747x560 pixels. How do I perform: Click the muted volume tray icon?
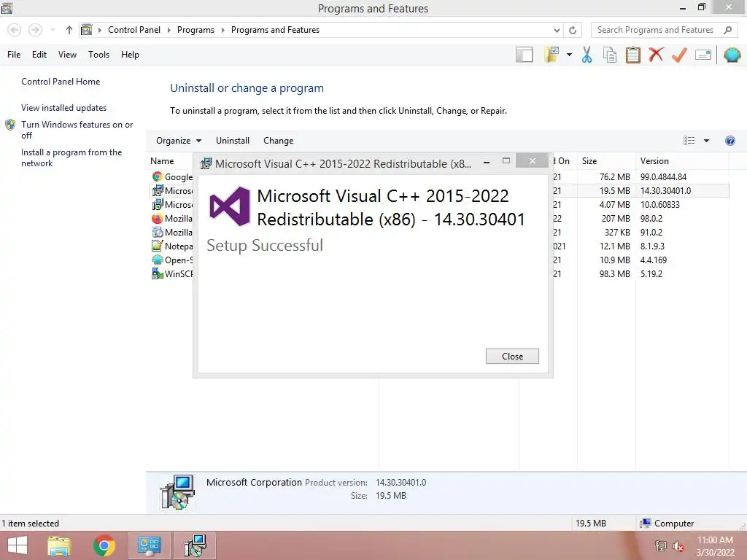678,546
